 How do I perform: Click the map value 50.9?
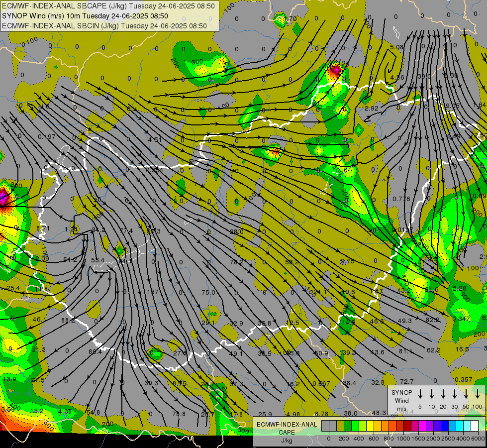[x=321, y=353]
